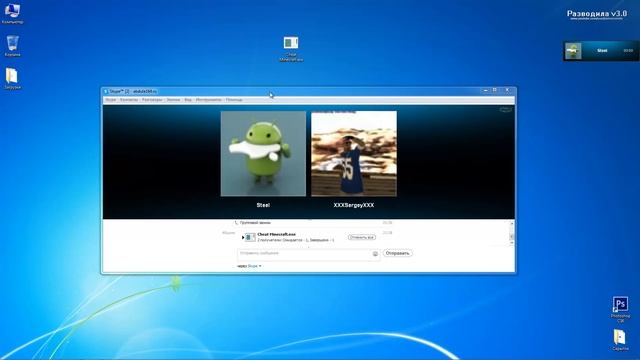Launch the Photoshop CS6 desktop shortcut
640x360 pixels.
[x=620, y=309]
